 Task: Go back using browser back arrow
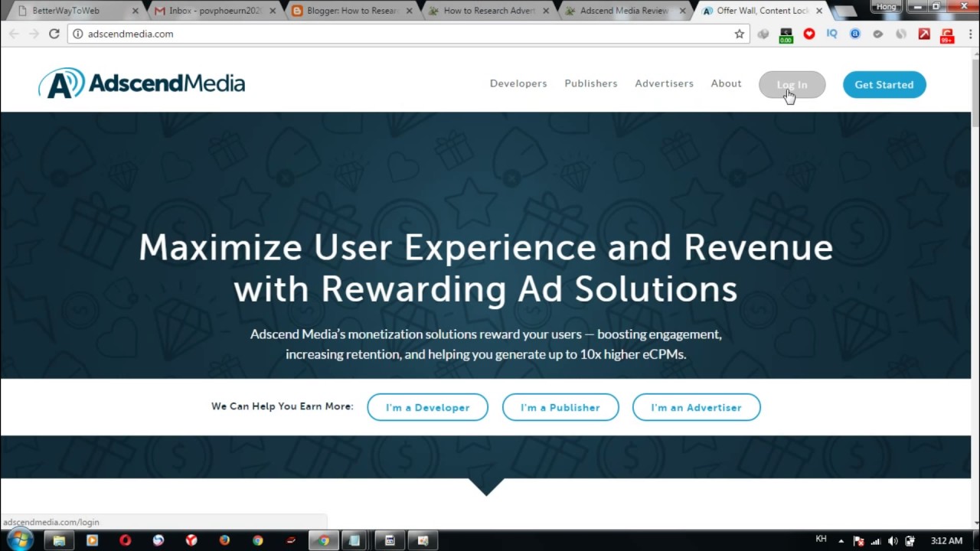pyautogui.click(x=13, y=34)
